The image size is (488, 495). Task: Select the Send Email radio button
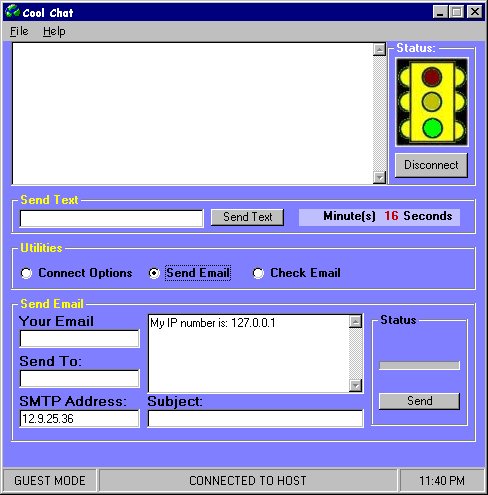click(154, 273)
